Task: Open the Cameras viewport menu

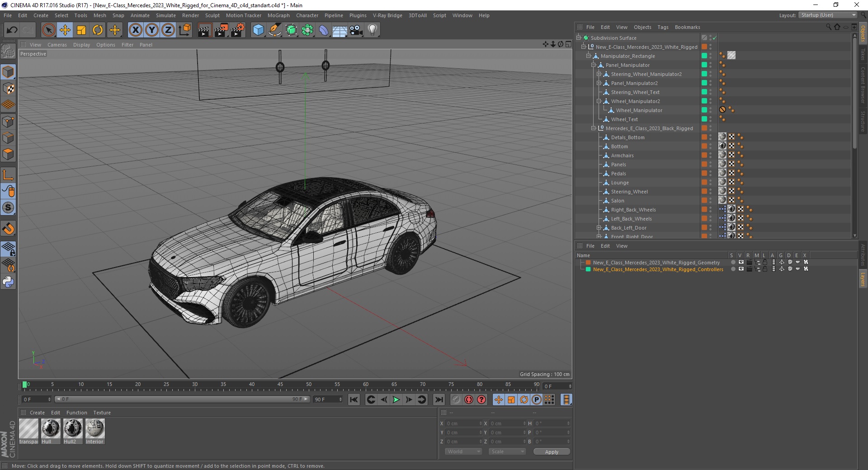Action: [x=57, y=45]
